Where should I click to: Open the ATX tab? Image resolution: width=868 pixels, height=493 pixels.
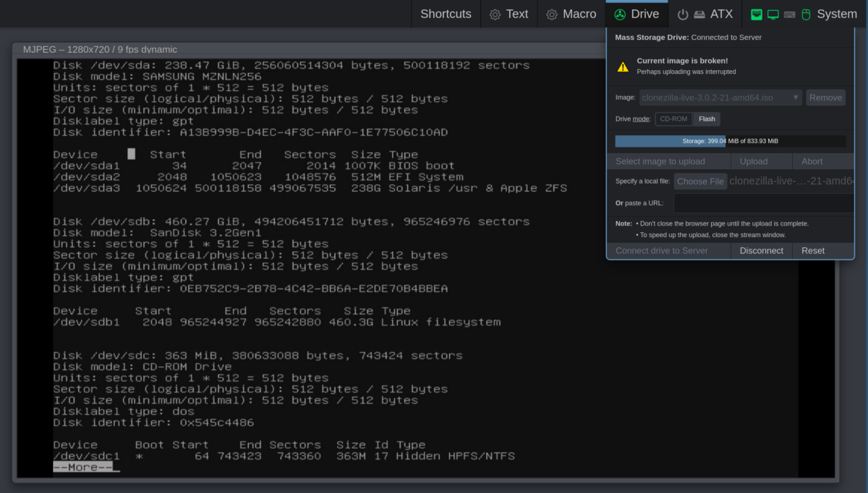pos(720,14)
